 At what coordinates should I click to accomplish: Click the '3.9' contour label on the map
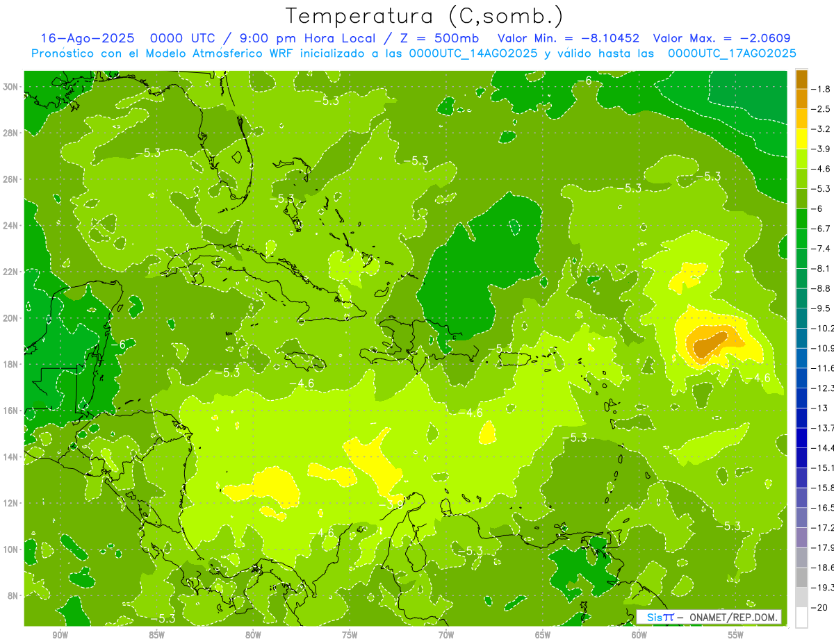396,504
